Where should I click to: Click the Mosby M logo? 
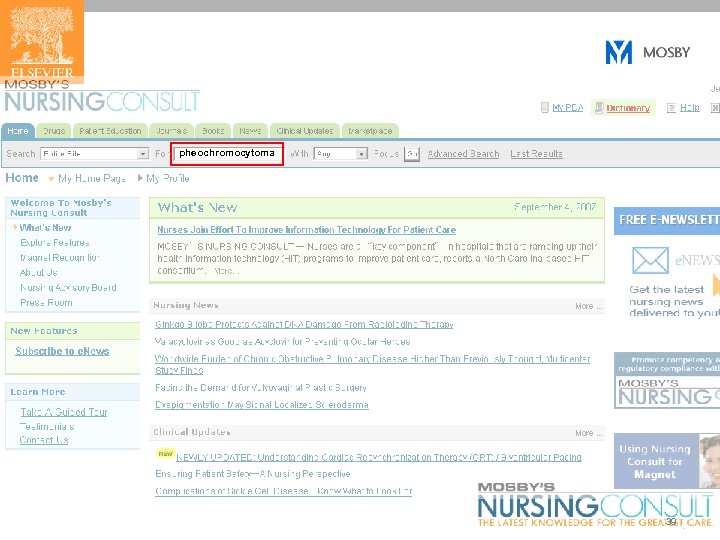(x=619, y=52)
